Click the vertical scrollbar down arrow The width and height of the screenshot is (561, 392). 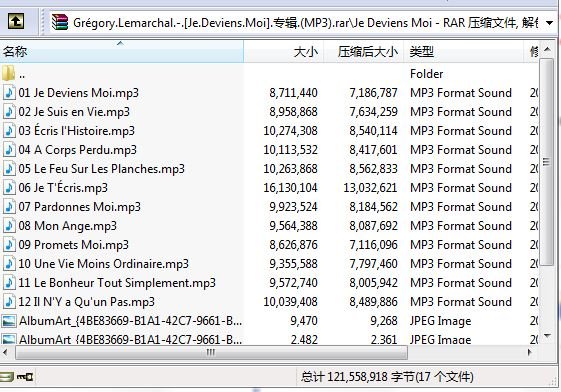(x=547, y=336)
